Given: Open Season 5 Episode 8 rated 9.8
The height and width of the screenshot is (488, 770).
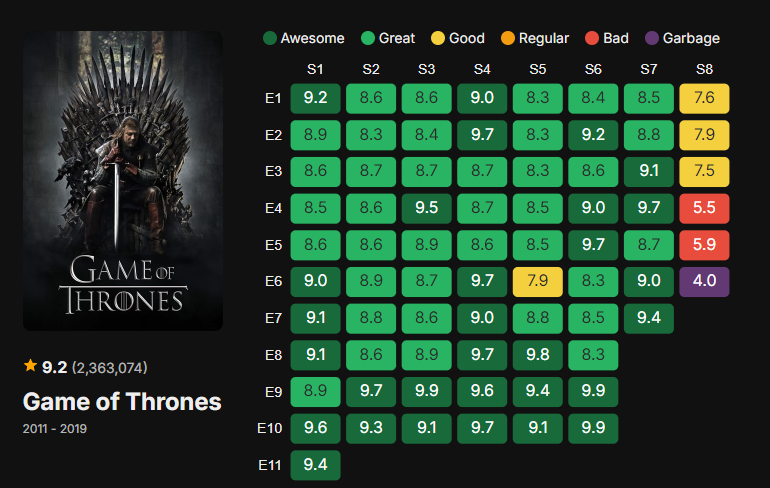Looking at the screenshot, I should (x=537, y=355).
